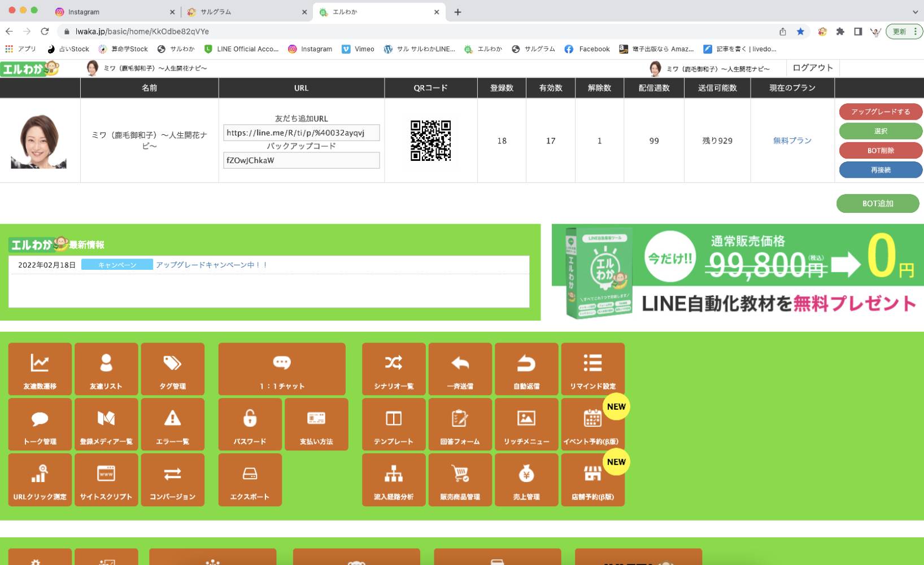Viewport: 924px width, 565px height.
Task: Open the 売上管理 money bag tile
Action: tap(526, 479)
